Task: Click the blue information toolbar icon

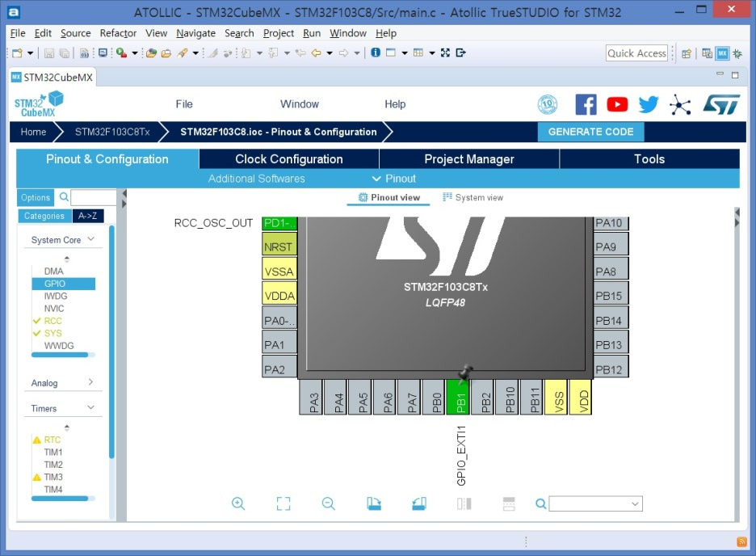Action: click(376, 53)
